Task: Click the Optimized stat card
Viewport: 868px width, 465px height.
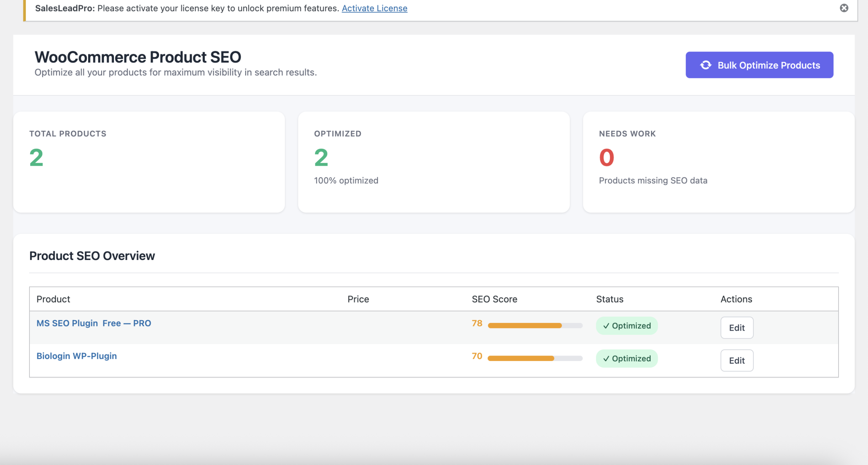Action: click(434, 162)
